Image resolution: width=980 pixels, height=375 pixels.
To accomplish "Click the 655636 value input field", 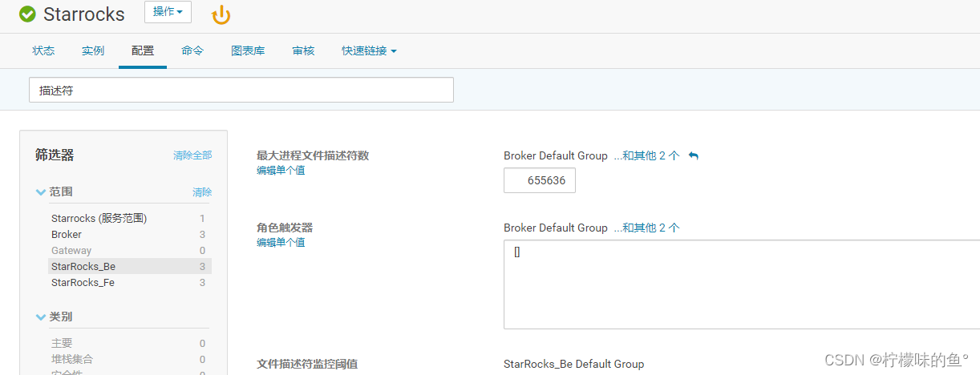I will (540, 180).
